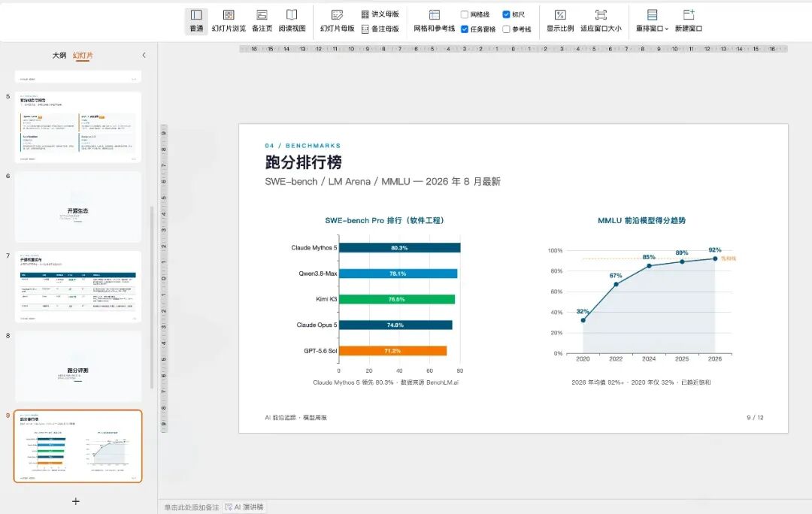This screenshot has height=514, width=812.
Task: Click the 89% data point for 2025
Action: click(x=682, y=262)
